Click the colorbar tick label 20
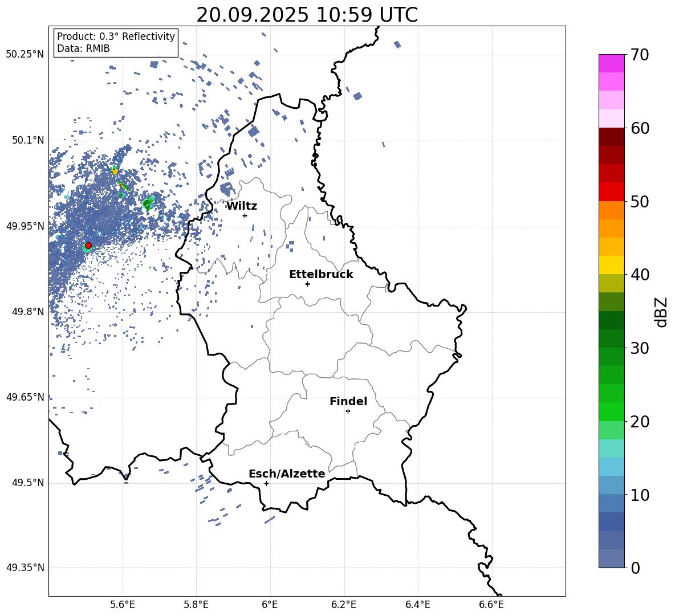The width and height of the screenshot is (675, 616). coord(640,422)
